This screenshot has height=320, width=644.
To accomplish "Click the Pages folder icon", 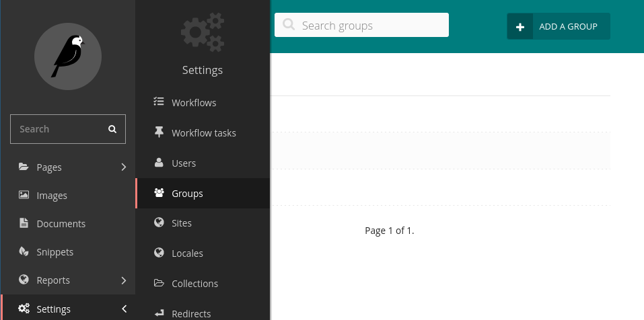I will (x=24, y=167).
